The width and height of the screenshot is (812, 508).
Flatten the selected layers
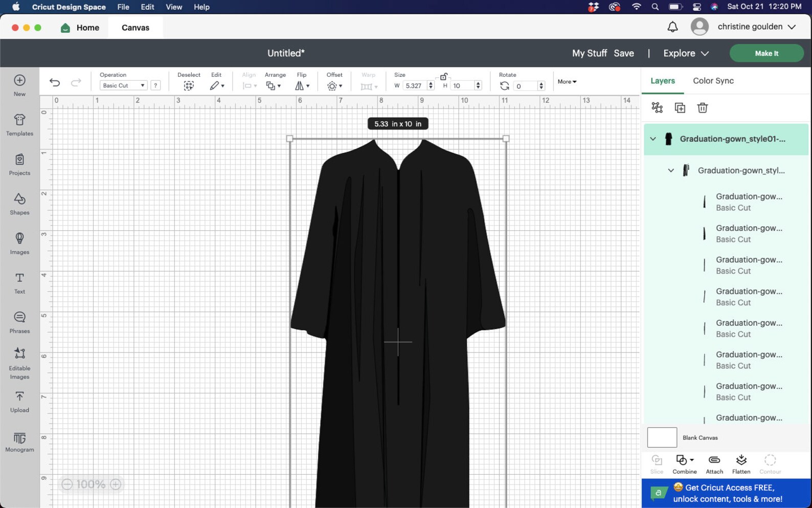point(741,465)
